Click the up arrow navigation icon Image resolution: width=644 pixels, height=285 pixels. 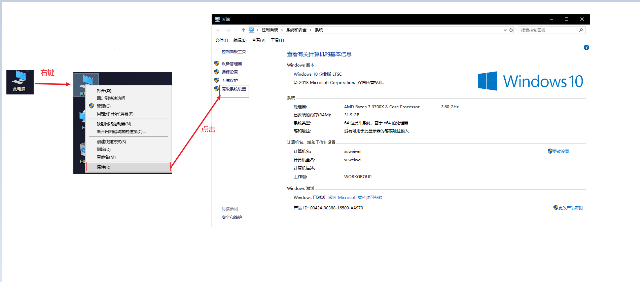click(x=243, y=30)
